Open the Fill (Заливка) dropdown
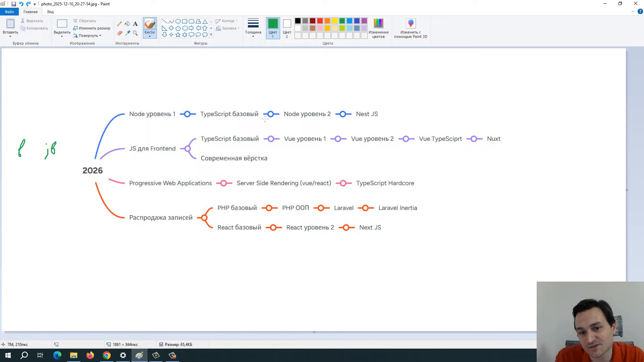Image resolution: width=644 pixels, height=362 pixels. pos(228,28)
